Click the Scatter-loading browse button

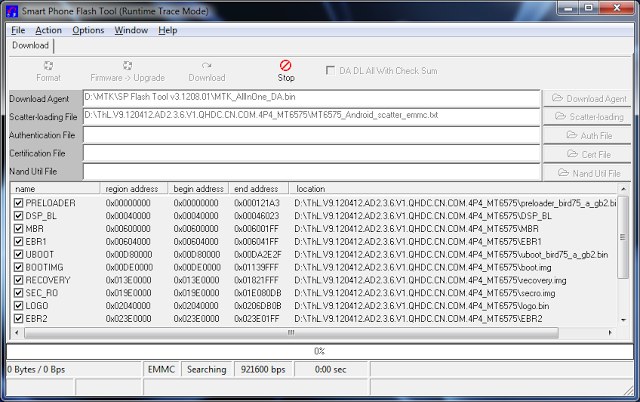(587, 117)
